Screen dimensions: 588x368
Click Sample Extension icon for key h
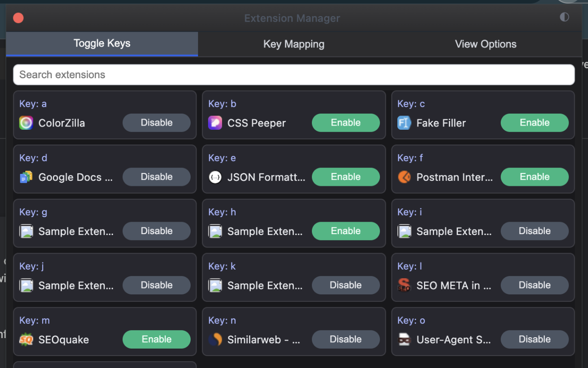tap(215, 231)
